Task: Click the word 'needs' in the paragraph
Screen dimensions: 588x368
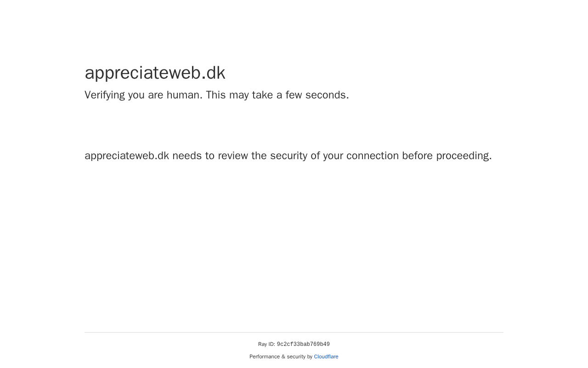Action: pos(187,156)
